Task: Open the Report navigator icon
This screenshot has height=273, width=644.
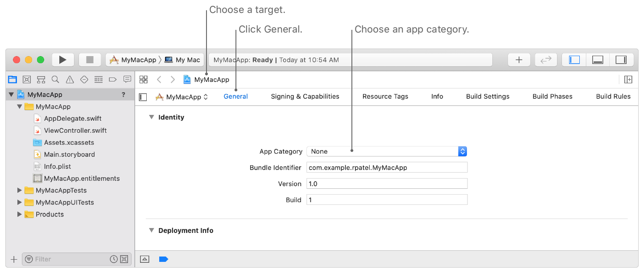Action: click(x=127, y=80)
